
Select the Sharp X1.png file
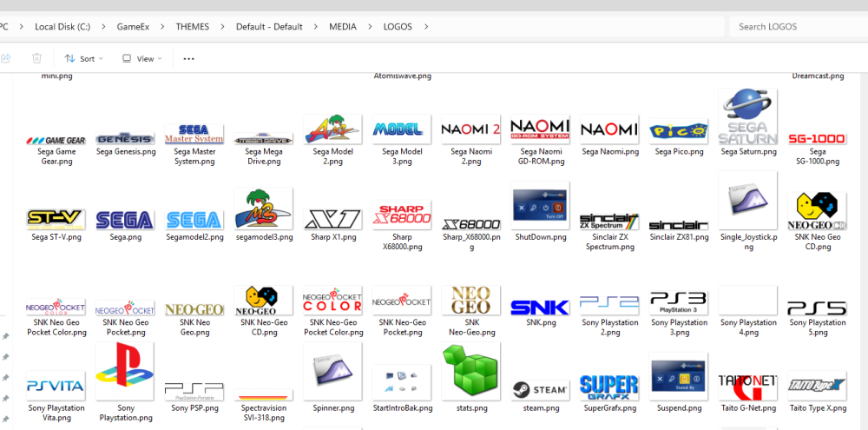point(332,220)
